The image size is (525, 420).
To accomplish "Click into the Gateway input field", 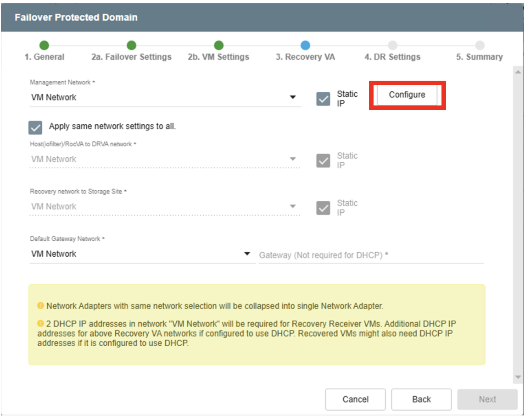I will click(371, 255).
